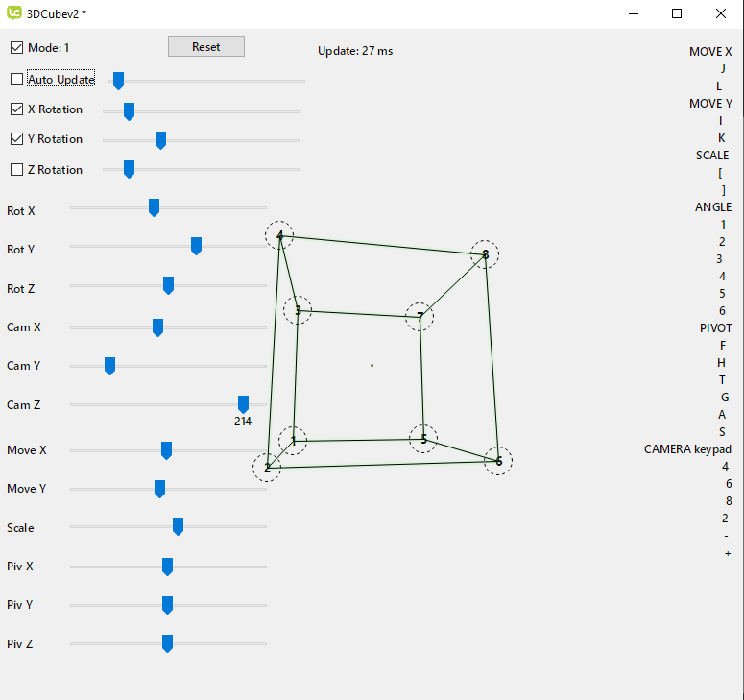Click the Piv Z slider handle

coord(167,642)
